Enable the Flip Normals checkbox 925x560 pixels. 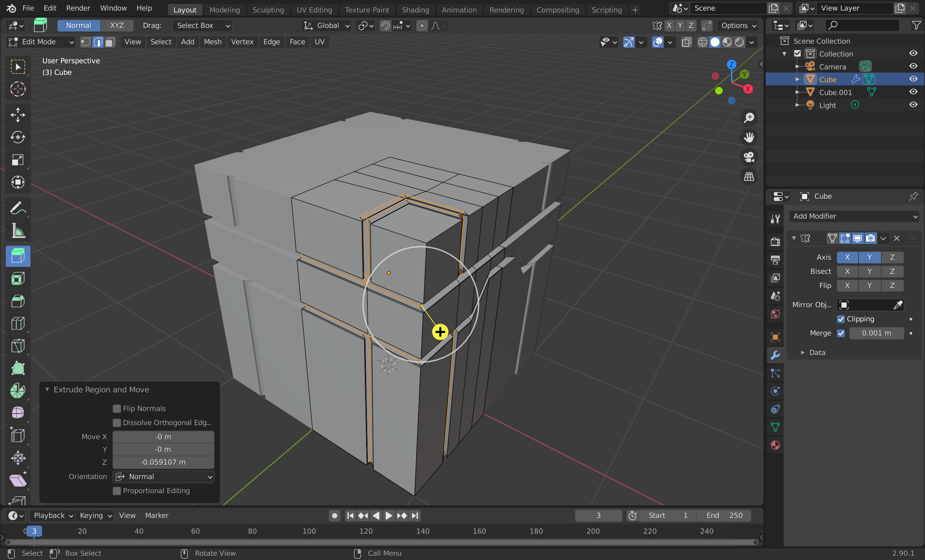point(117,408)
